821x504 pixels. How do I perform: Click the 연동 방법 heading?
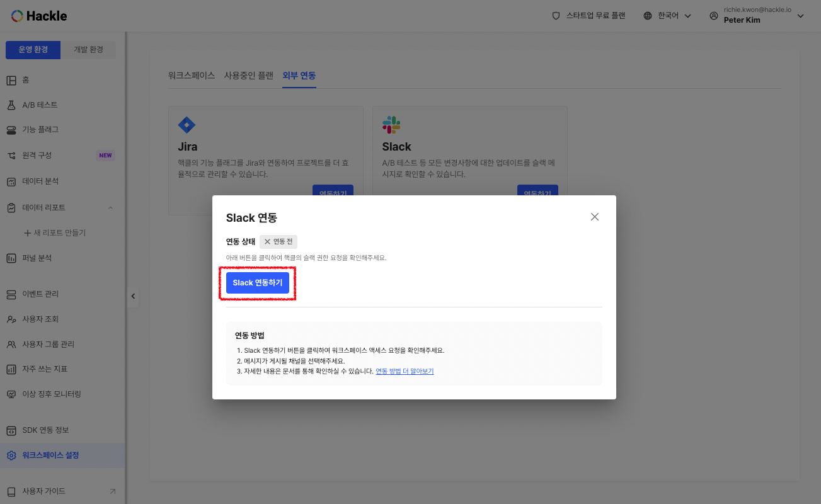[250, 335]
